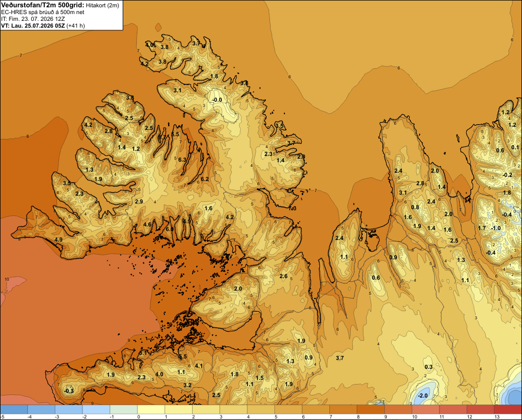The width and height of the screenshot is (522, 420).
Task: Click the '5.1' temperature label
Action: (143, 353)
